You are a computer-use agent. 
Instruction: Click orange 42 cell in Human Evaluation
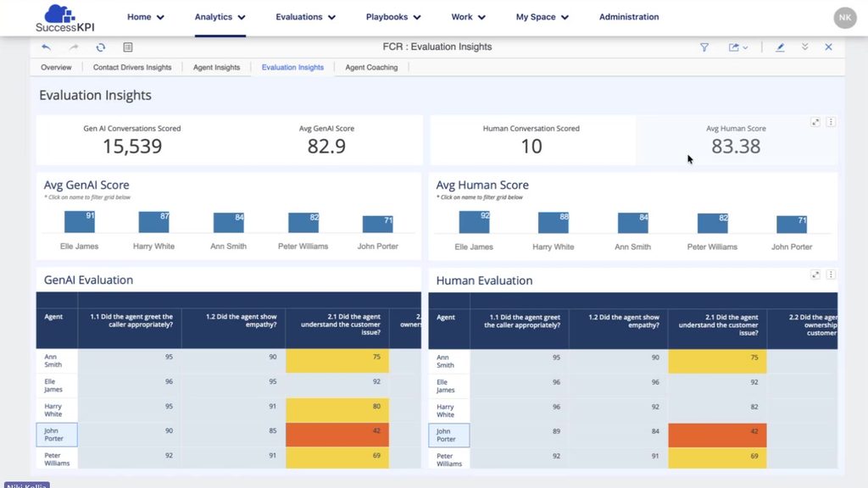click(x=717, y=435)
